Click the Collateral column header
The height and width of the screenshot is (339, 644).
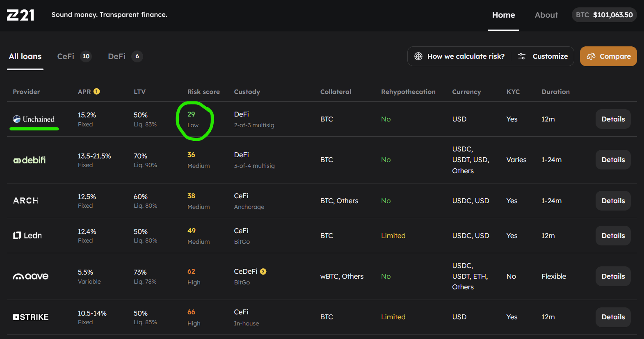(336, 92)
